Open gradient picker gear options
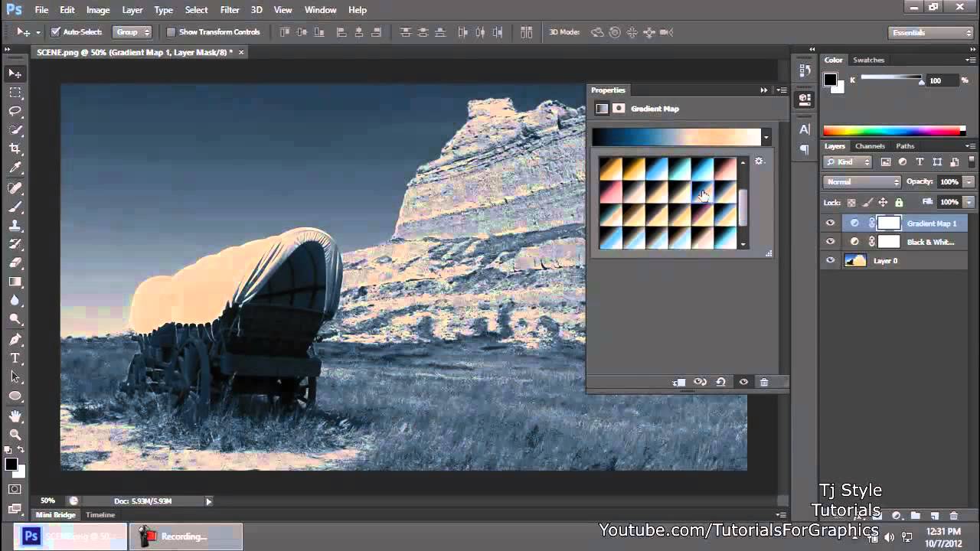This screenshot has width=980, height=551. 759,161
